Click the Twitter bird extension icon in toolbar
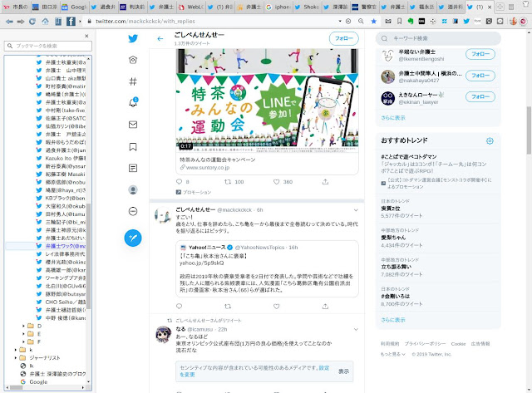 pyautogui.click(x=466, y=21)
